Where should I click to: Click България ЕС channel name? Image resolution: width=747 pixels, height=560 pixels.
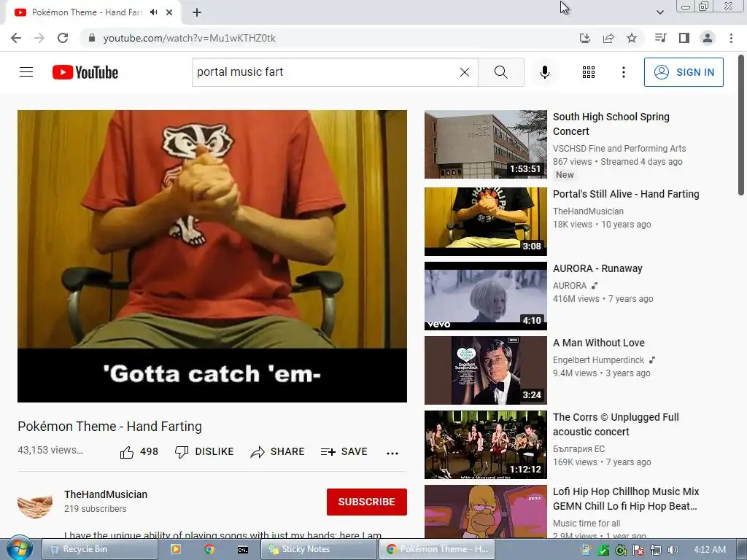(578, 448)
